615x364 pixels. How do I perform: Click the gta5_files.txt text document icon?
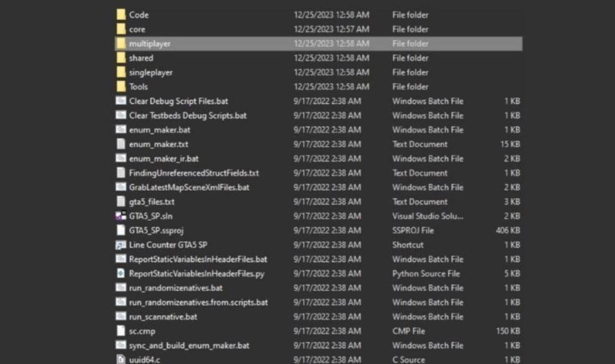point(121,202)
